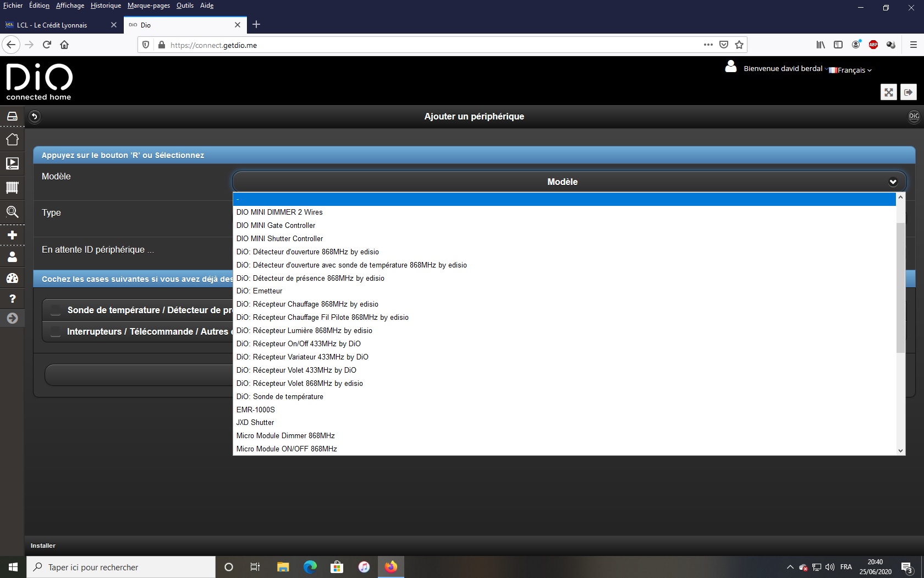Go to Firefox home page icon
The width and height of the screenshot is (924, 578).
click(x=64, y=45)
